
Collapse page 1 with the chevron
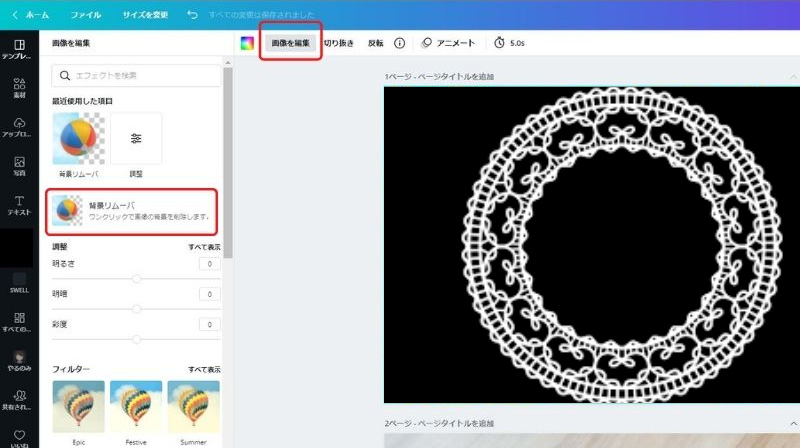click(793, 77)
